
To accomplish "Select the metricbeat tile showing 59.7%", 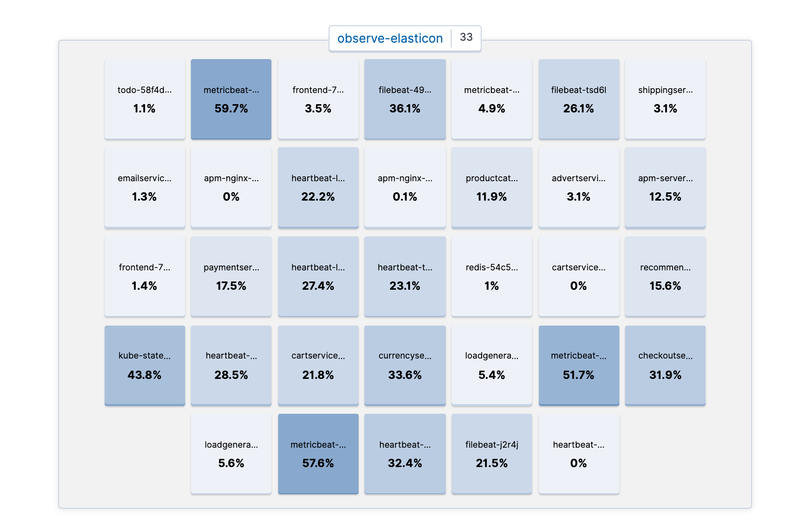I will pos(231,99).
